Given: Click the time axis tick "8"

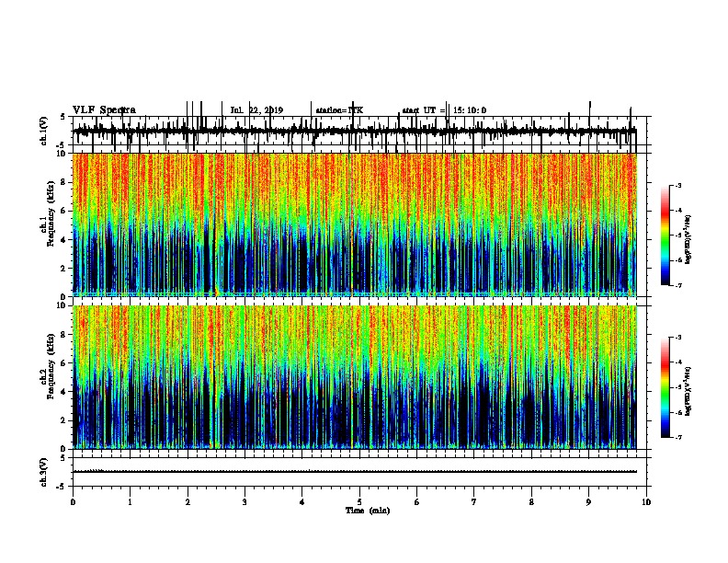Looking at the screenshot, I should (x=531, y=502).
